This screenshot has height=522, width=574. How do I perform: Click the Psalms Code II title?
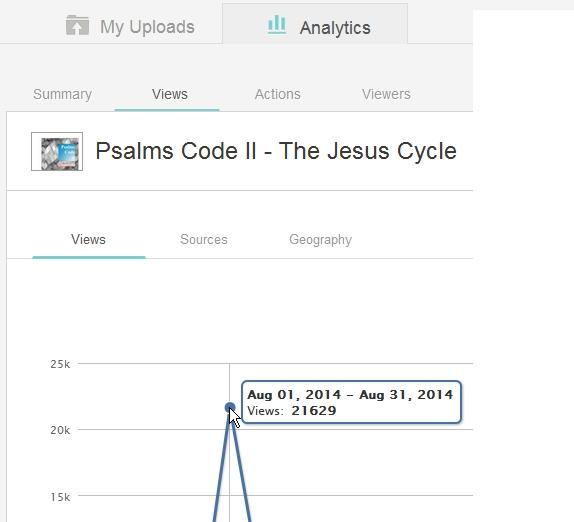(x=276, y=151)
